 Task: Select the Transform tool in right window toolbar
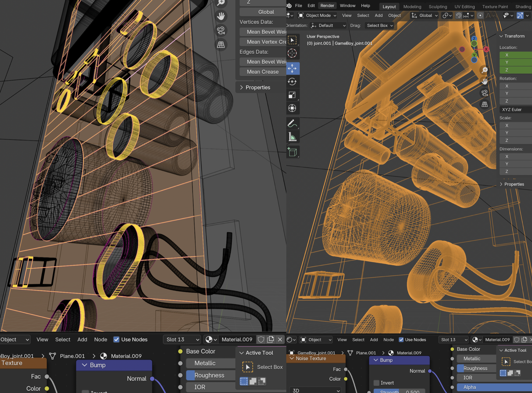293,108
